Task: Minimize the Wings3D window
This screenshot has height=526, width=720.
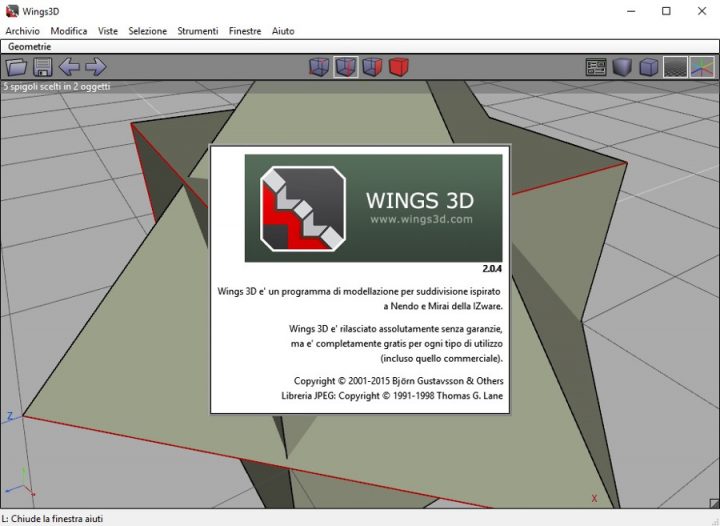Action: pos(631,11)
